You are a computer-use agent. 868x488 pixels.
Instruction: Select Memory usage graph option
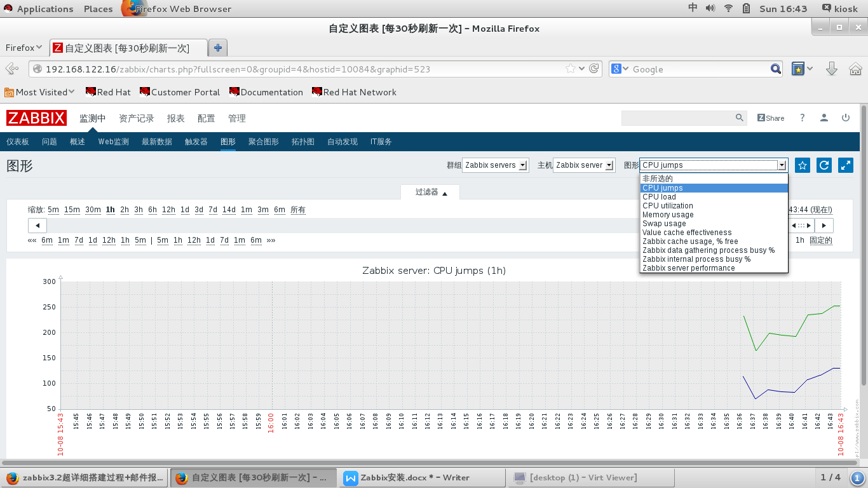coord(714,215)
